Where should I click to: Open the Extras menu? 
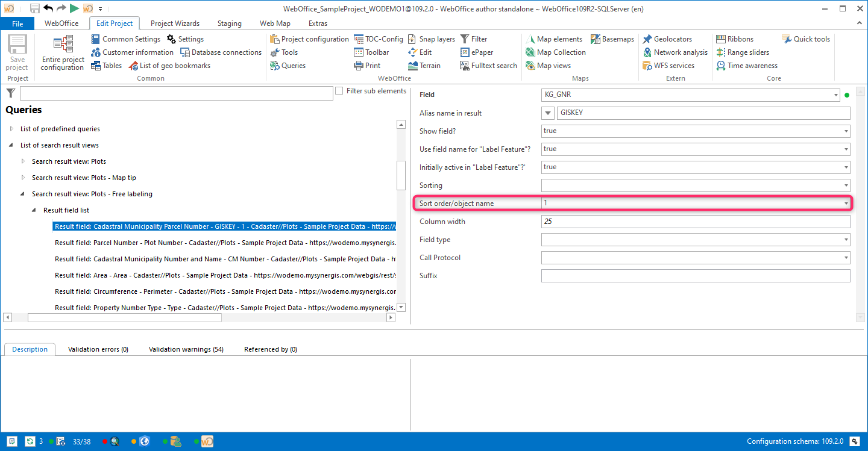click(317, 23)
